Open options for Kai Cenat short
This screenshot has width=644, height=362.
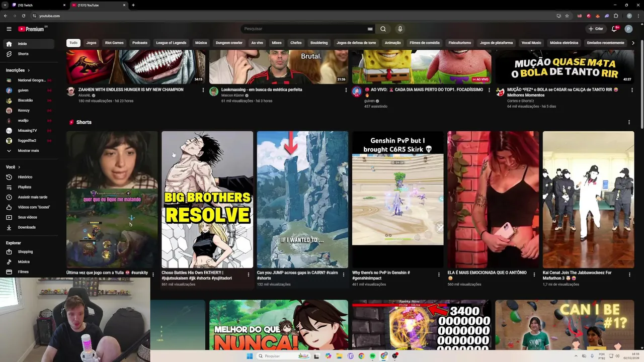coord(629,275)
